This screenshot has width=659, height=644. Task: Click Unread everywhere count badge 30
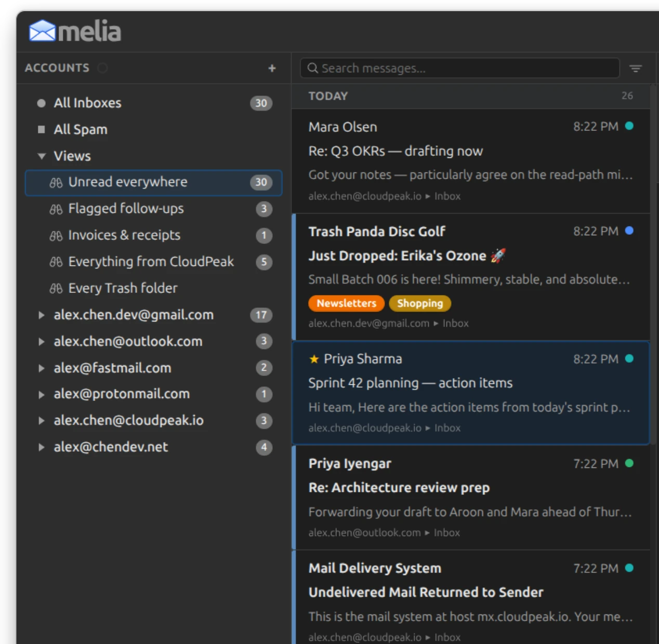[x=261, y=182]
